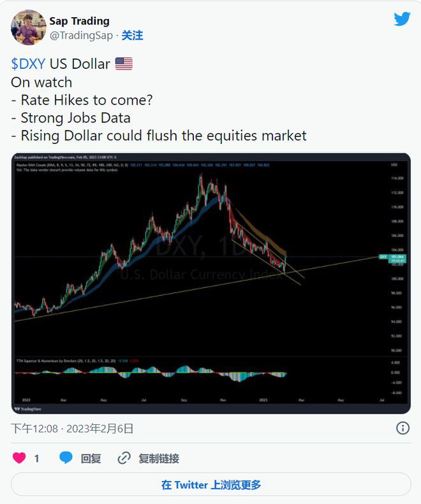Click the TradingView logo in the chart
The image size is (421, 504).
pyautogui.click(x=29, y=408)
